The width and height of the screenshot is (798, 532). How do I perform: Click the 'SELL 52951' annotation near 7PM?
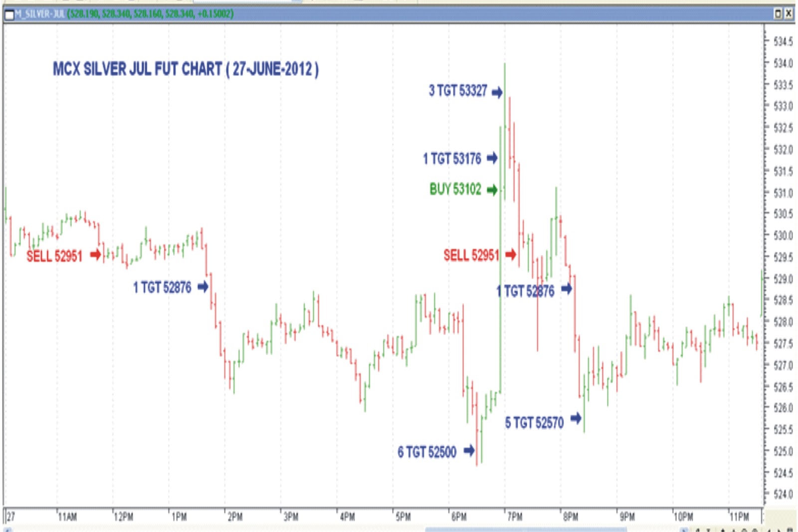[x=471, y=255]
